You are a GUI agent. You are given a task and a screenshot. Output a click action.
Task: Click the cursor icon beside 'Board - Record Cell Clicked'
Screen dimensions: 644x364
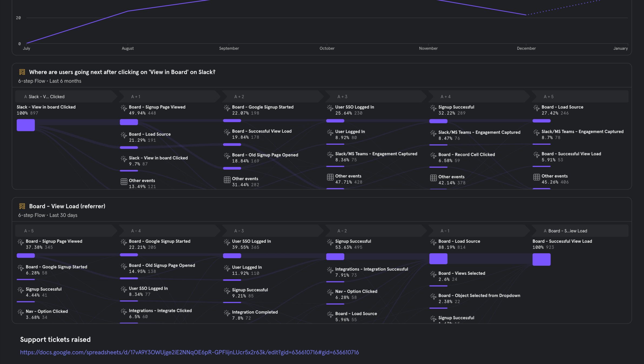click(433, 155)
